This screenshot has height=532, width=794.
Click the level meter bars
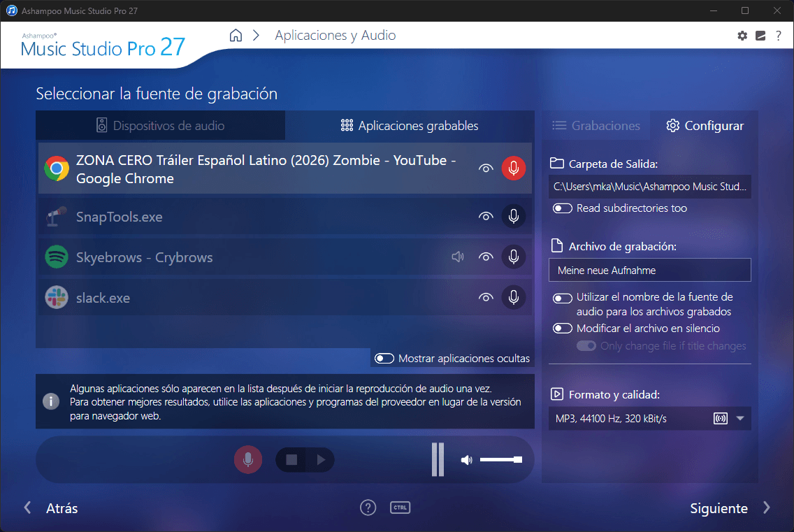[438, 459]
